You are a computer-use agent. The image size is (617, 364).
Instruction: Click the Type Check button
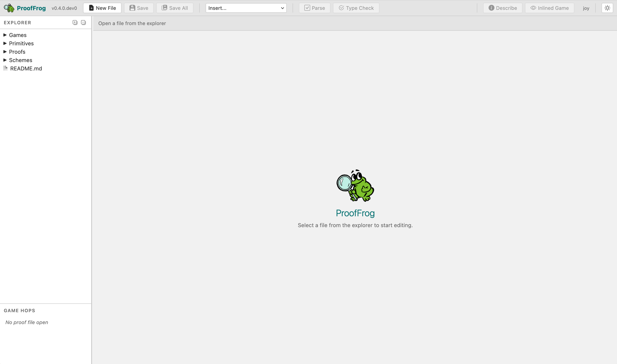pos(356,8)
